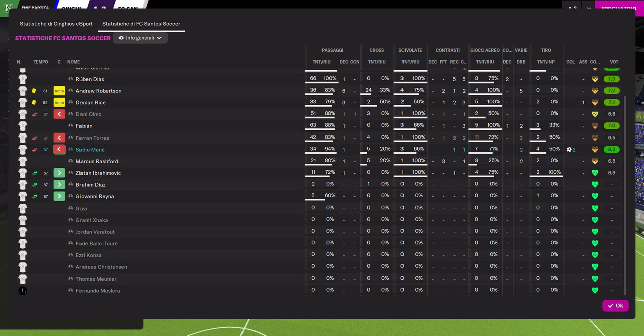The width and height of the screenshot is (644, 336).
Task: Click the goal ball icon in Sadio Mané's row
Action: 569,150
